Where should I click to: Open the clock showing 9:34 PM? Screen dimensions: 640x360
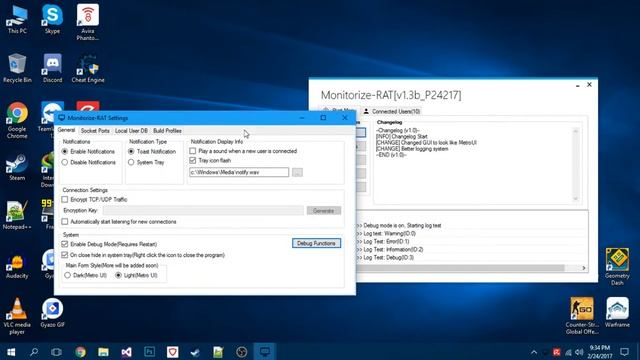tap(600, 352)
